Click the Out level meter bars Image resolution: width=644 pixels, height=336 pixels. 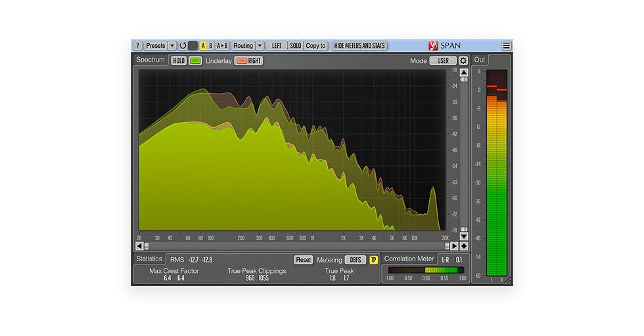pos(497,173)
